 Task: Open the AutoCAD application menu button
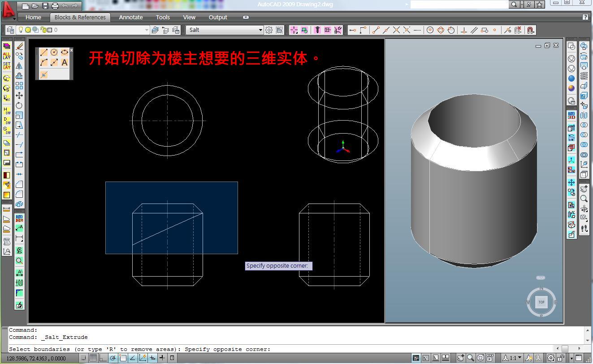pyautogui.click(x=8, y=10)
